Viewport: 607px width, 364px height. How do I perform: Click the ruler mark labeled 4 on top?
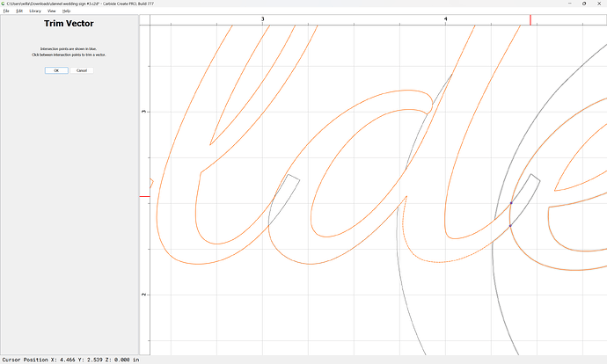[445, 19]
